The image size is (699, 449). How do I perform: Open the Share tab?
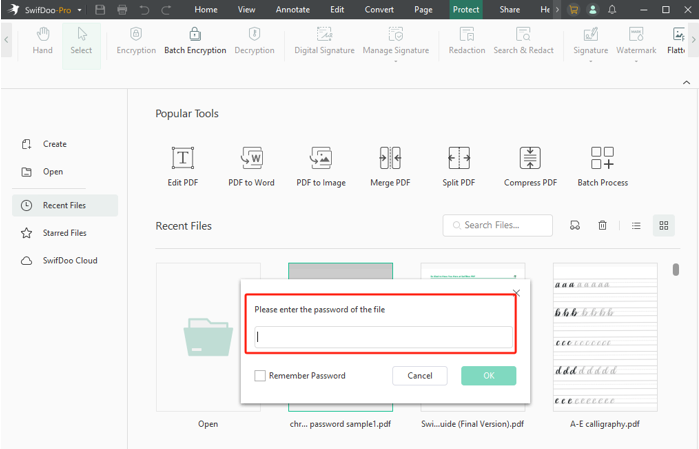point(510,9)
